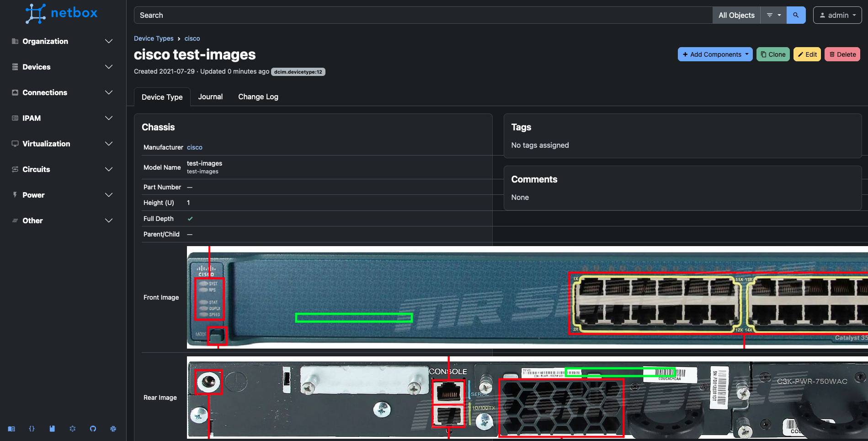This screenshot has width=868, height=441.
Task: Switch to the Journal tab
Action: tap(210, 97)
